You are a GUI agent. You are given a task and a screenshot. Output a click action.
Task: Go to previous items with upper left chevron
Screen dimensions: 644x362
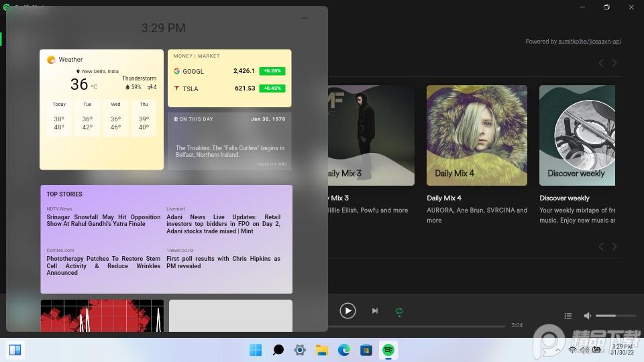(601, 63)
